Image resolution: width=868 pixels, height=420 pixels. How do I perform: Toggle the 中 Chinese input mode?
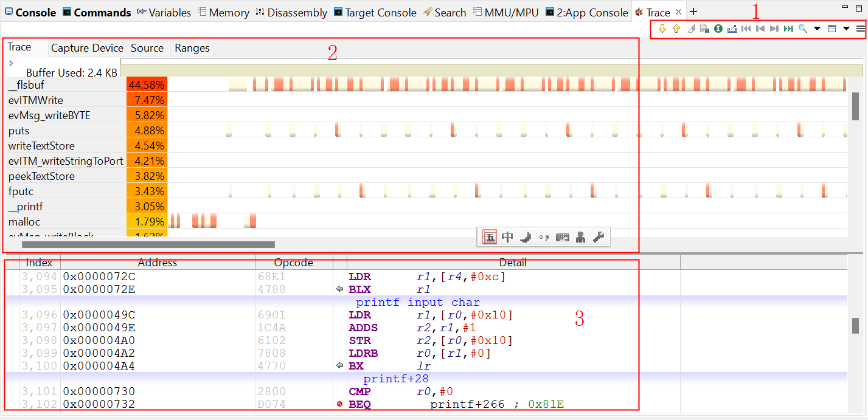507,237
